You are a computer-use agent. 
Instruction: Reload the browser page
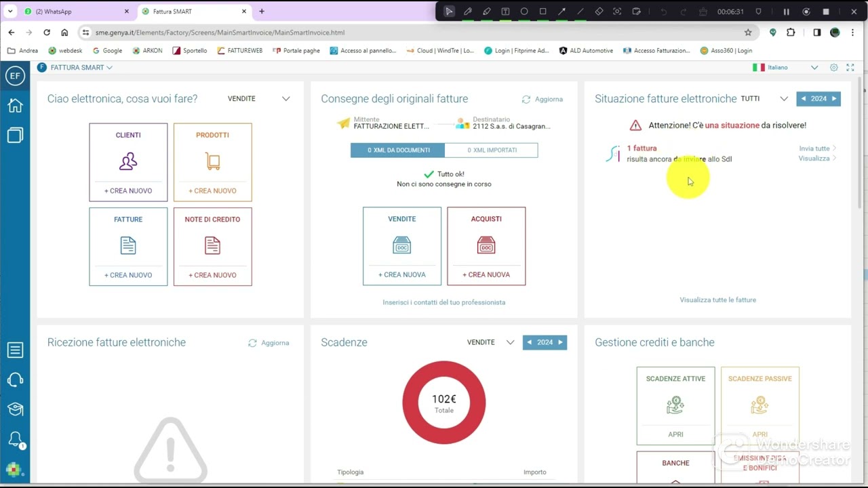[x=47, y=33]
